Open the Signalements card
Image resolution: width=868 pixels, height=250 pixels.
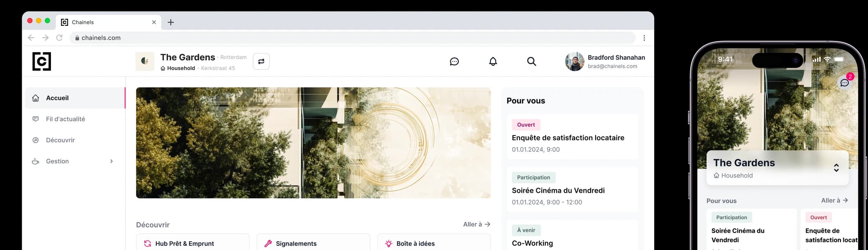(313, 242)
